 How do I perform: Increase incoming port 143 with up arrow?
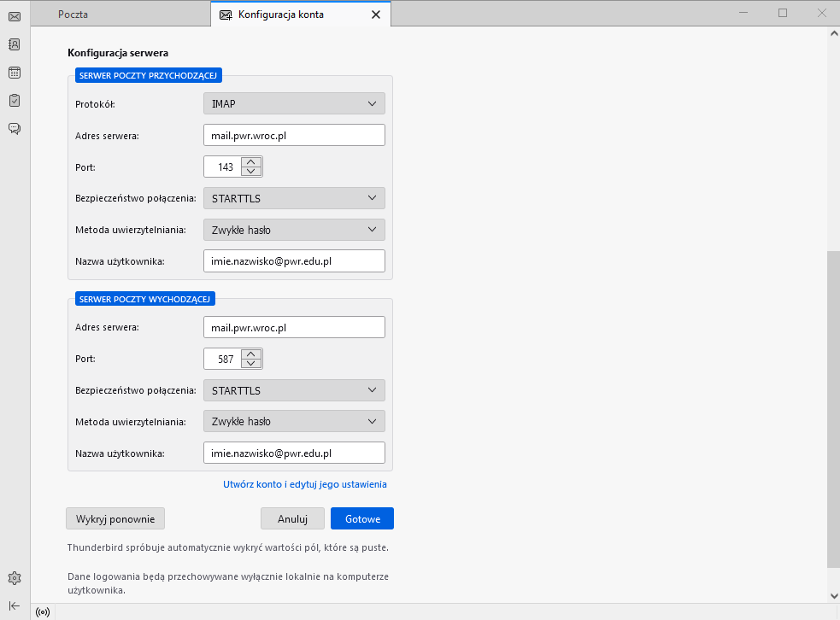[x=251, y=162]
